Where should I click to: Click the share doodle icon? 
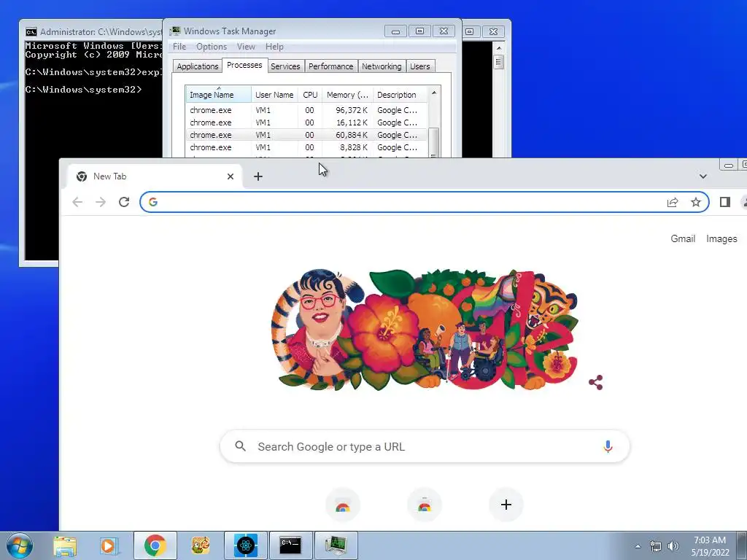click(595, 382)
